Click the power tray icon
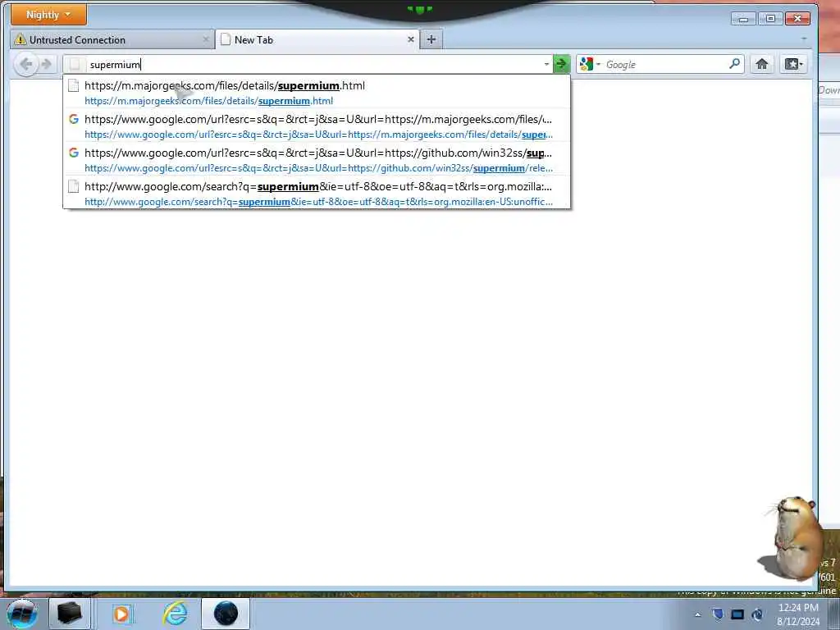 (757, 614)
